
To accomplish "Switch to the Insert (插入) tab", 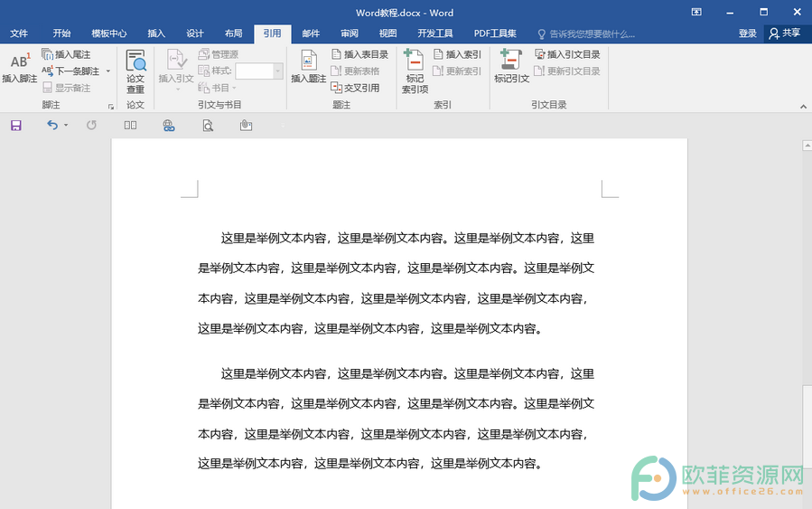I will tap(156, 33).
